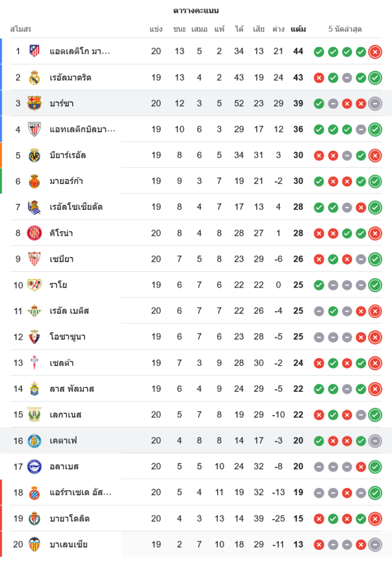Viewport: 392px width, 564px height.
Task: Click Barcelona's latest grey draw indicator
Action: click(375, 104)
